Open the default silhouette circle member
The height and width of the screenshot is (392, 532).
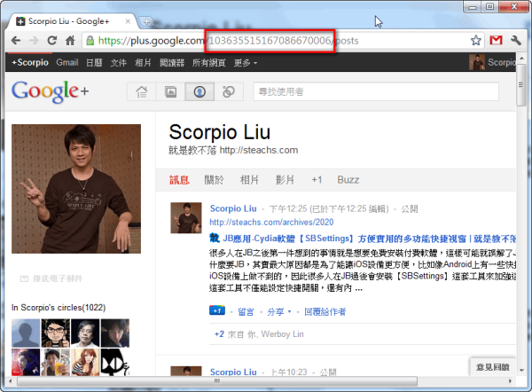[26, 333]
